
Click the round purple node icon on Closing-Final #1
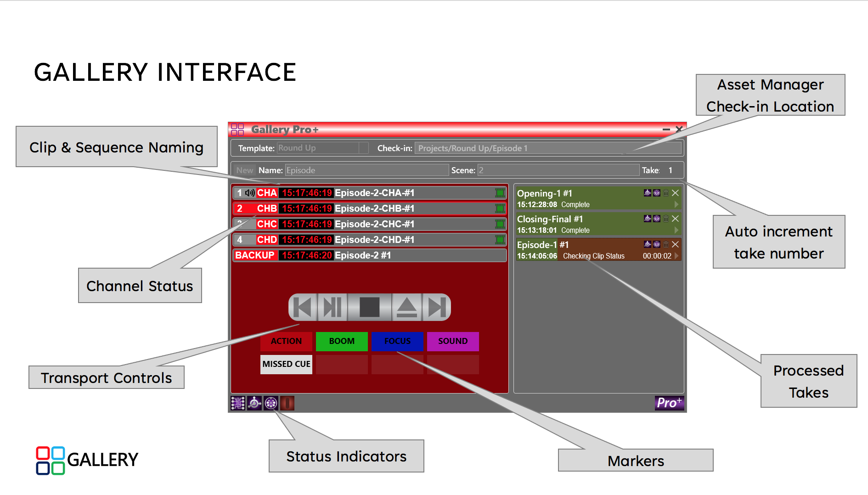657,219
